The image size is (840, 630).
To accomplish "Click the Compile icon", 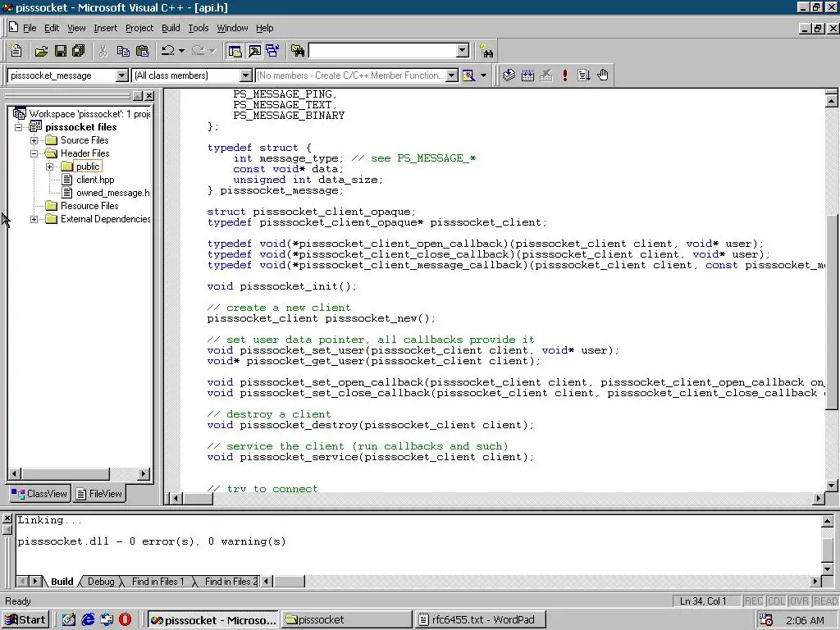I will click(509, 75).
